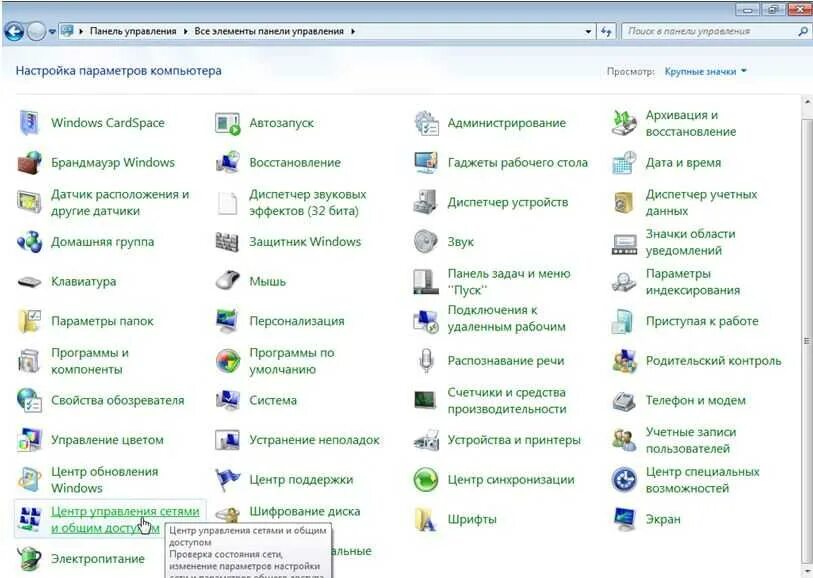This screenshot has height=578, width=813.
Task: Open the Восстановление icon
Action: pyautogui.click(x=228, y=163)
